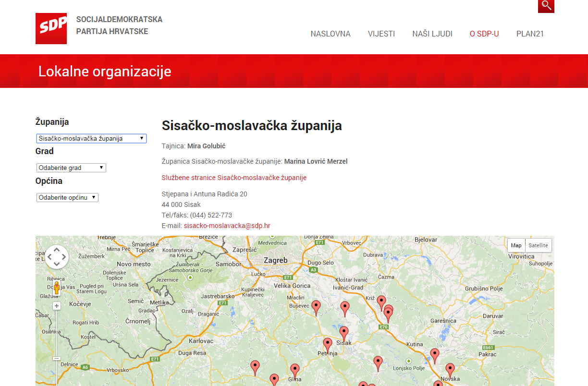Open Službene stranice Sisačko-moslavačke županije link
588x386 pixels.
tap(234, 177)
